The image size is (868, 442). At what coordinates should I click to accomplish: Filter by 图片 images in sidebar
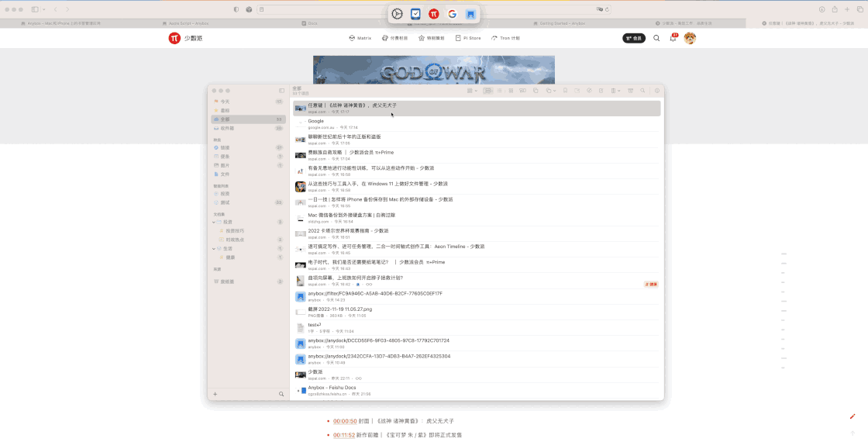(x=248, y=166)
